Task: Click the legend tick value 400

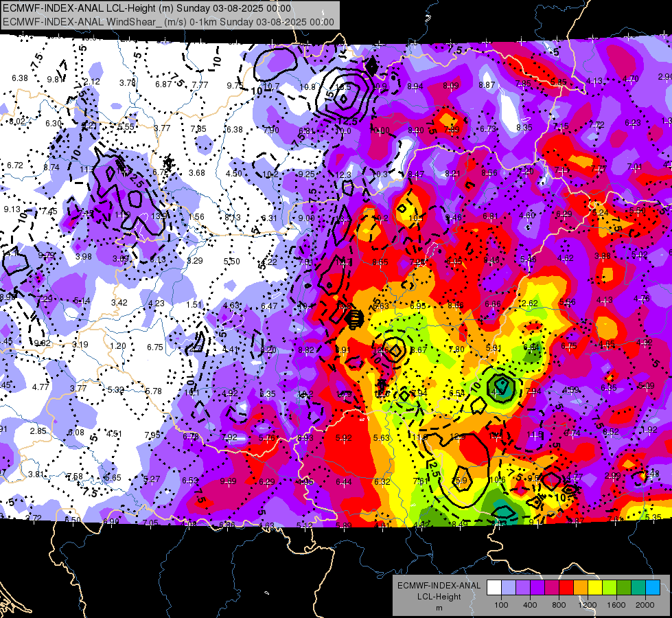Action: (x=530, y=605)
